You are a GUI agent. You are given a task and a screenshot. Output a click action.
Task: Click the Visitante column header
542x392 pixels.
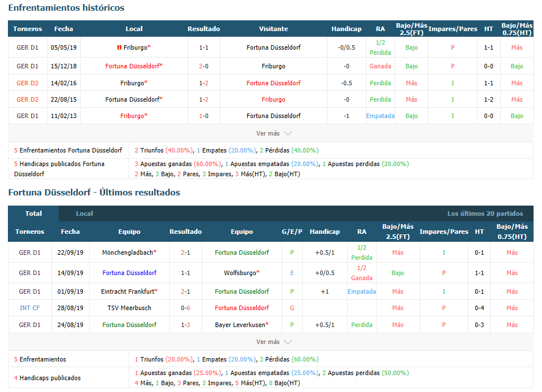pos(273,29)
